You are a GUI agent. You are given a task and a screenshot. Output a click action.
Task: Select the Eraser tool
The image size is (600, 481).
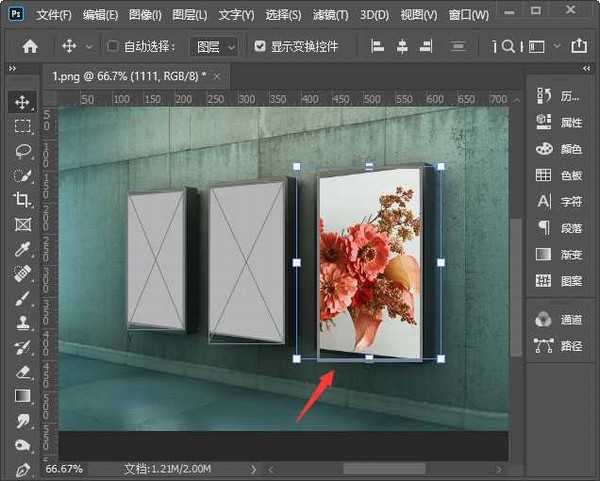pos(22,371)
